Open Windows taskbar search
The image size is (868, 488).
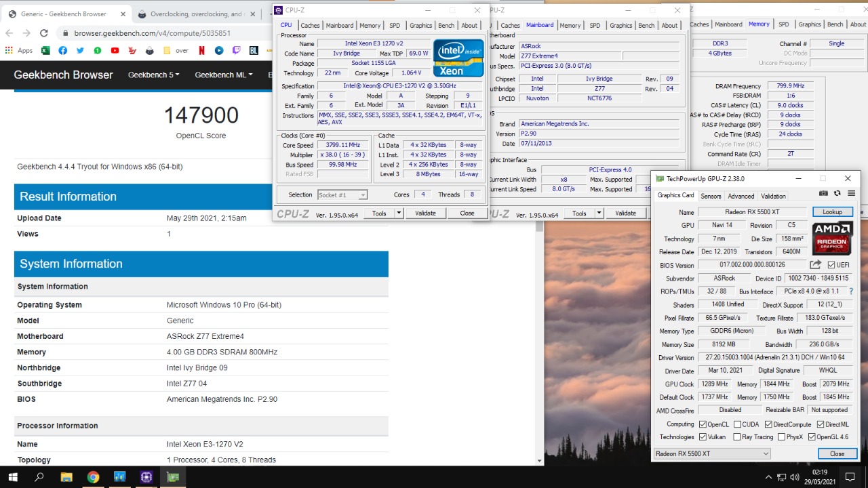(x=39, y=477)
